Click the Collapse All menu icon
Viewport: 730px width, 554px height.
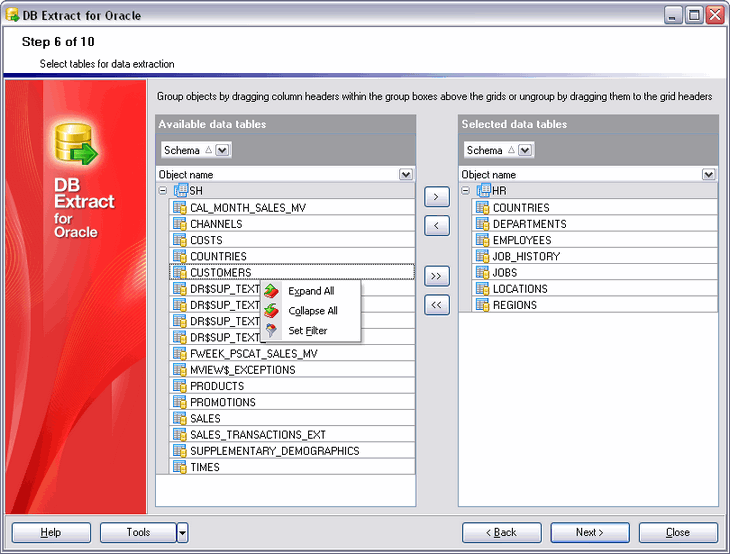271,311
